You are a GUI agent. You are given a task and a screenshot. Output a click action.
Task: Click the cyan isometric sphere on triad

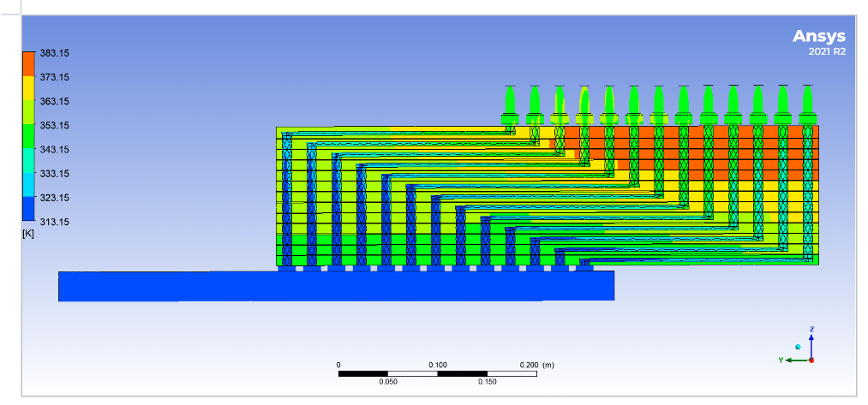[798, 347]
